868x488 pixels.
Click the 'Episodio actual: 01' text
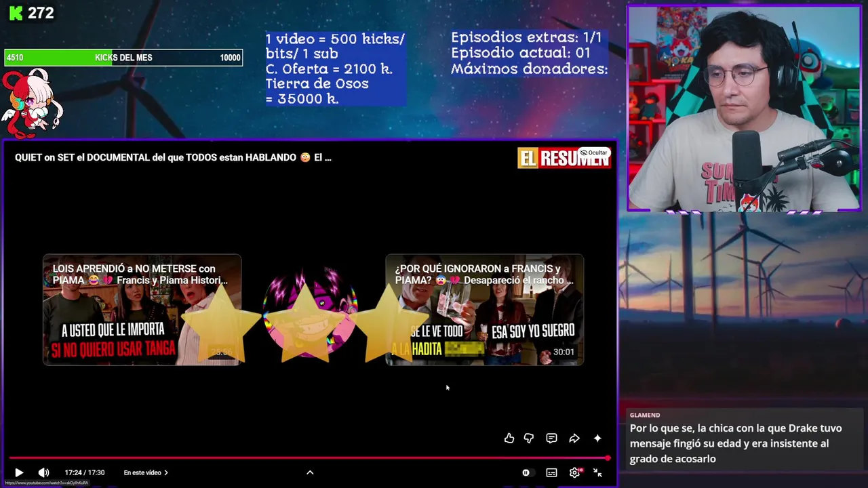tap(521, 53)
